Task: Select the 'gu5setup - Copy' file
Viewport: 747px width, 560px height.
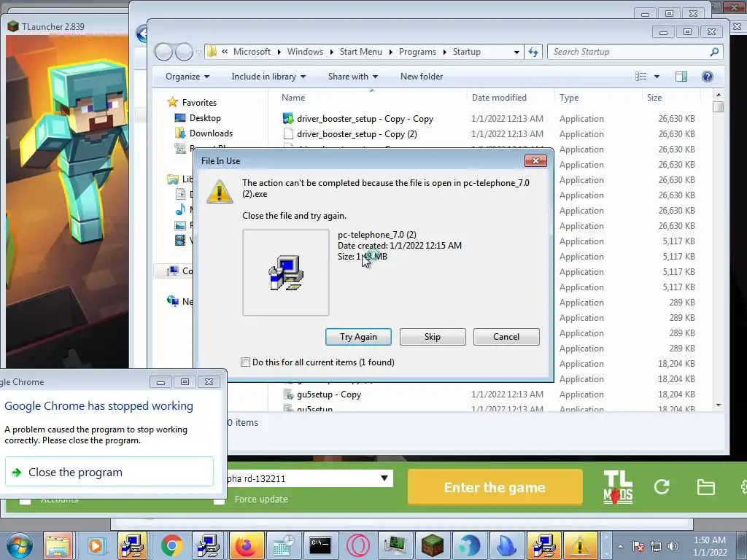Action: coord(329,394)
